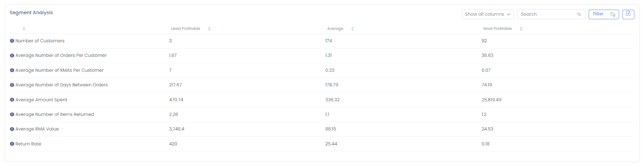The image size is (644, 166).
Task: Click info icon beside Average Number of RMAs Per Customer
Action: 12,70
